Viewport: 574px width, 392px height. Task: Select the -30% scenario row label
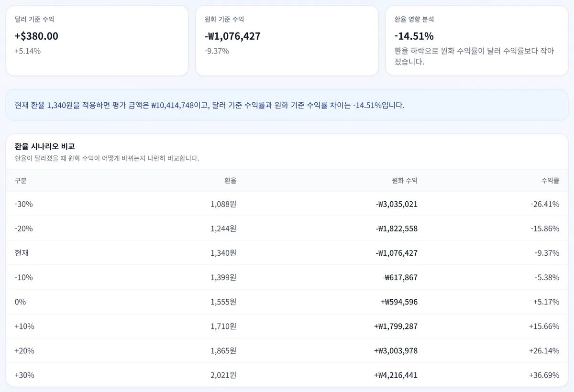[24, 204]
